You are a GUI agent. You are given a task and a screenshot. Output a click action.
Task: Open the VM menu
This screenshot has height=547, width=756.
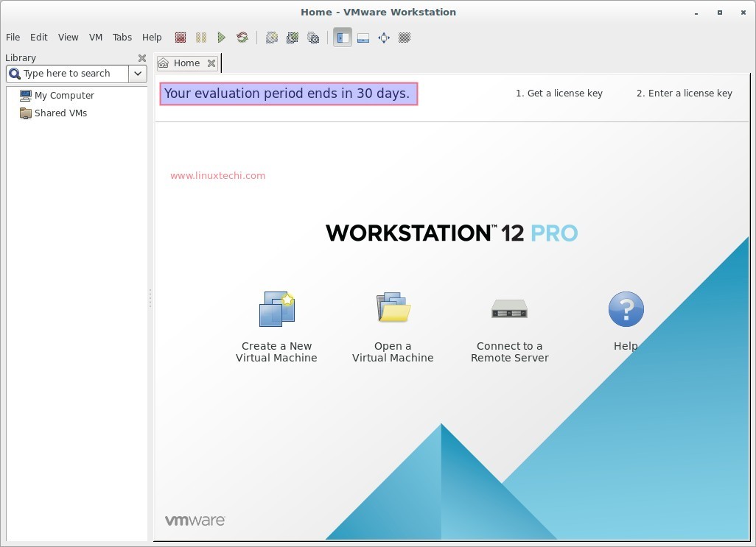[96, 37]
